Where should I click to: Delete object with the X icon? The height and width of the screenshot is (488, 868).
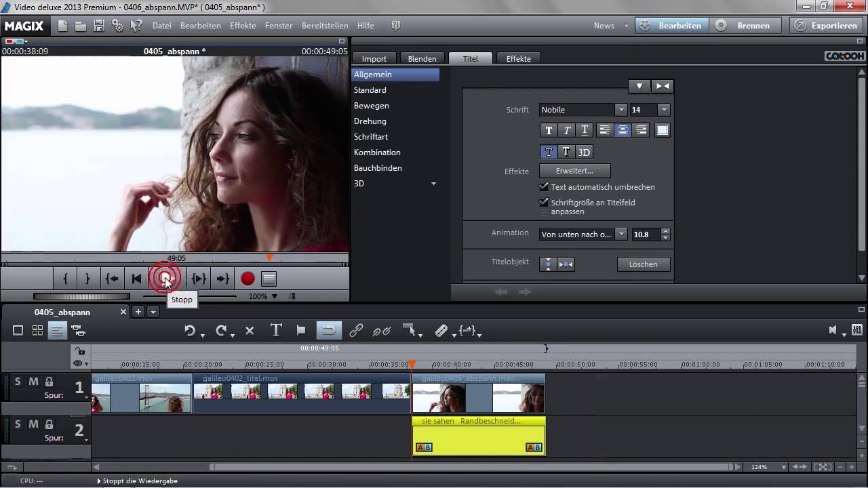(250, 331)
